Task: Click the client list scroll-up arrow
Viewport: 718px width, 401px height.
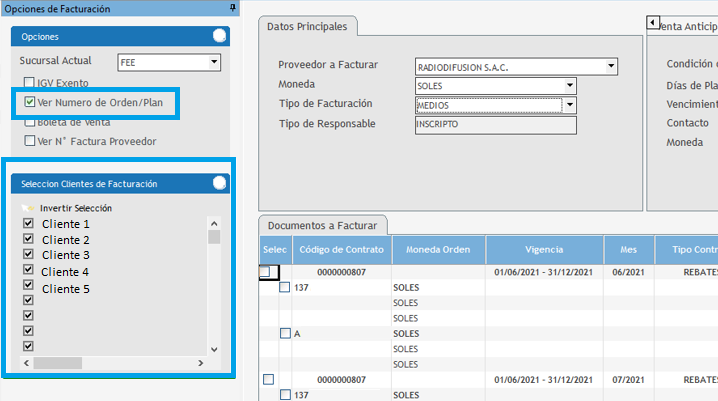Action: pyautogui.click(x=213, y=223)
